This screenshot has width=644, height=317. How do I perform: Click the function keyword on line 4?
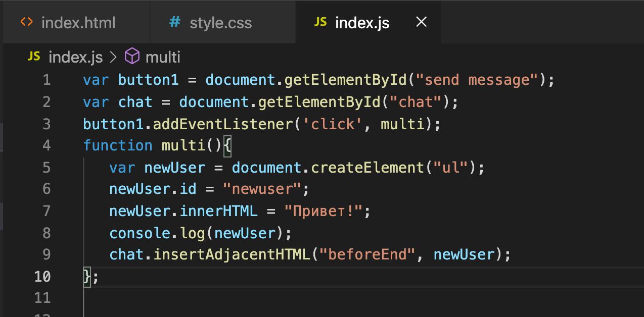tap(118, 145)
